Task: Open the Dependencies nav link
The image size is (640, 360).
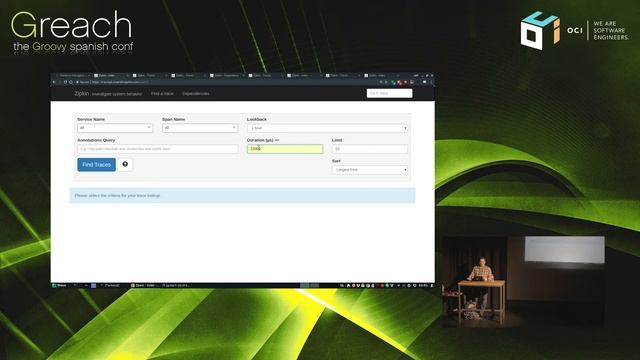Action: pyautogui.click(x=196, y=93)
